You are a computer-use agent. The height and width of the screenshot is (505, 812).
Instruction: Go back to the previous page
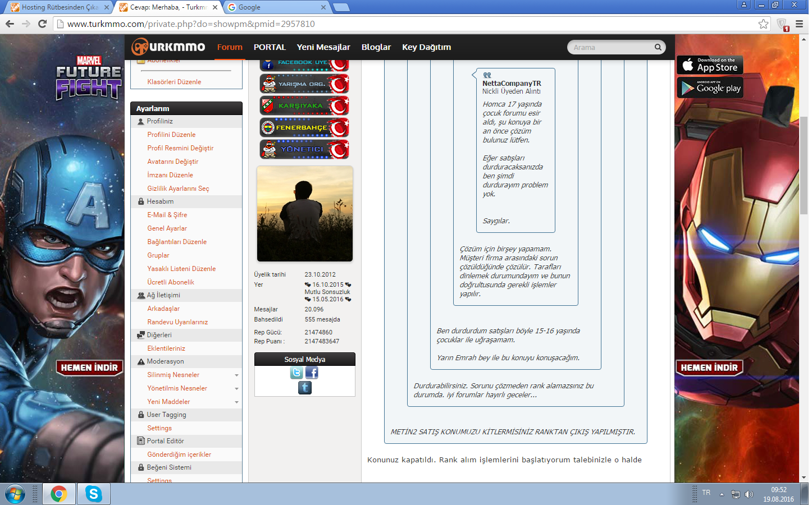10,24
